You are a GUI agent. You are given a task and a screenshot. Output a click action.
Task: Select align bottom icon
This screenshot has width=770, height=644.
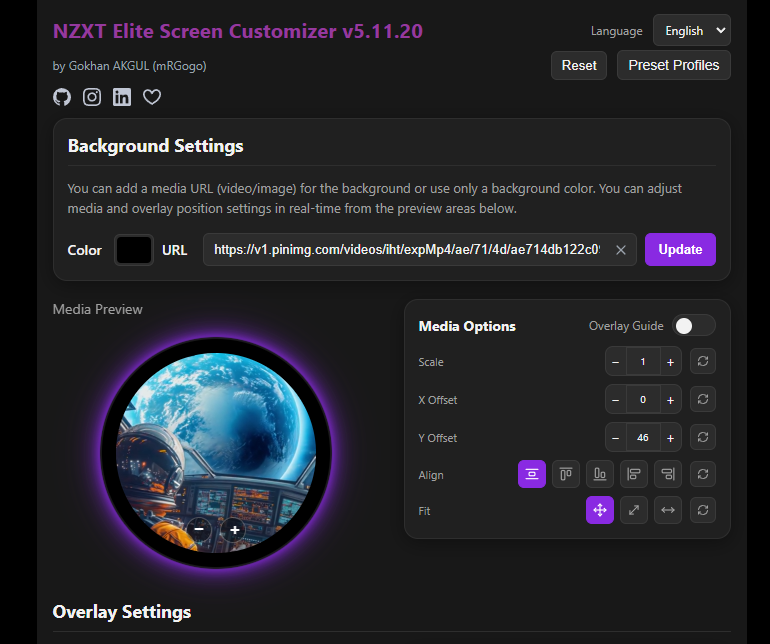pos(600,474)
